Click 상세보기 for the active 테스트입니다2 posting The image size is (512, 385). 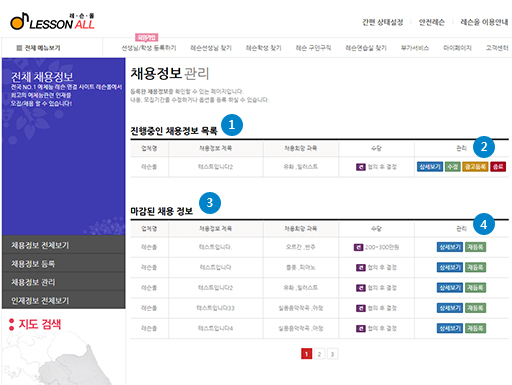430,167
